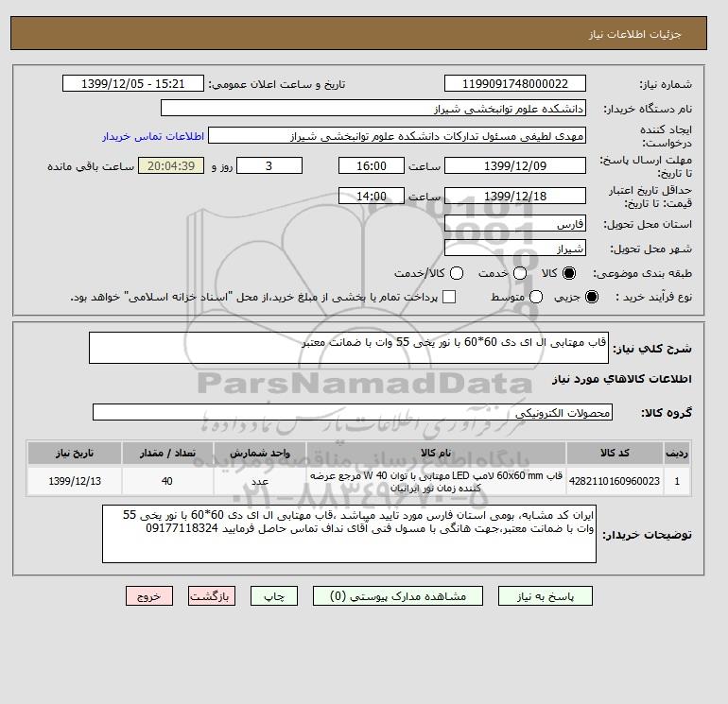Select the خدمت radio button

[520, 273]
